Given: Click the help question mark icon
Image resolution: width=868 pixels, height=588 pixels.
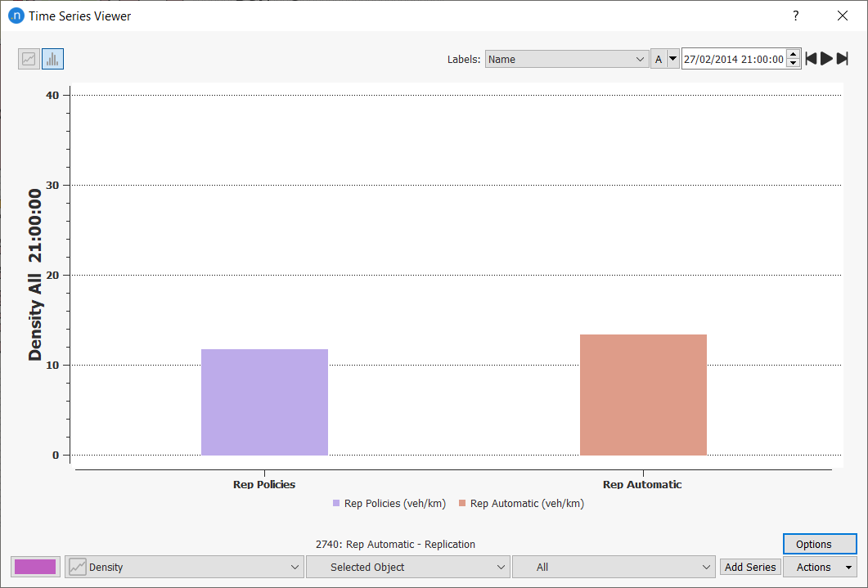Looking at the screenshot, I should click(795, 16).
